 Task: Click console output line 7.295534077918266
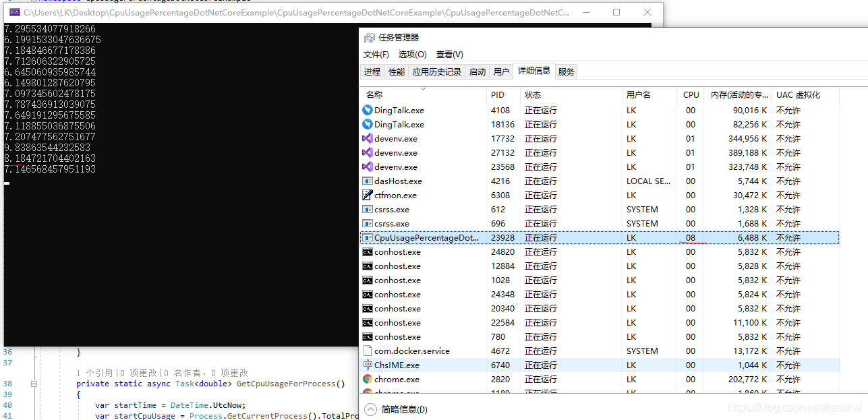tap(50, 29)
